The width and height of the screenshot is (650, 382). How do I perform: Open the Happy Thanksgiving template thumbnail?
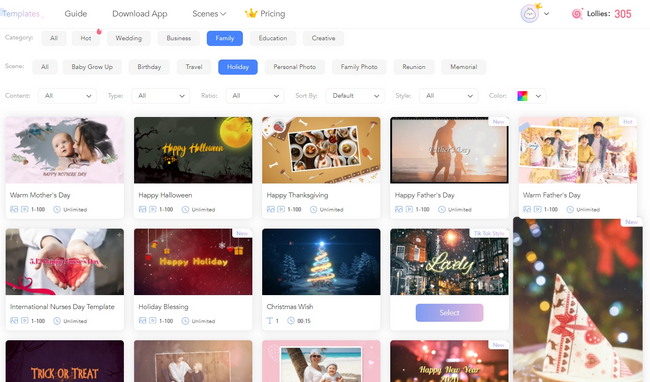321,150
